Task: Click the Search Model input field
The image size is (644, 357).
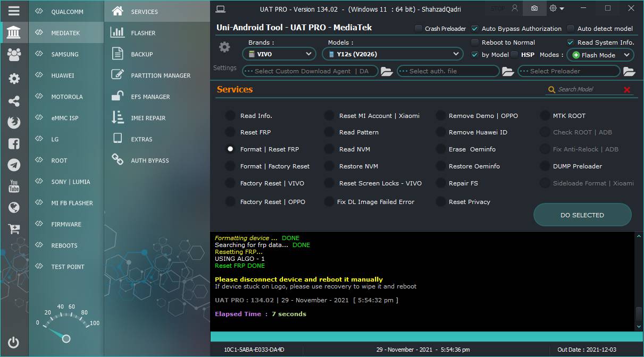Action: coord(589,89)
